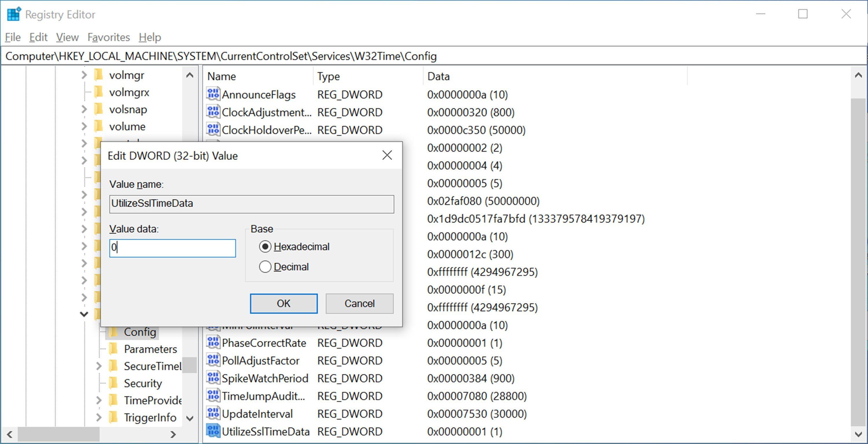Viewport: 868px width, 444px height.
Task: Cancel the Edit DWORD dialog
Action: [360, 303]
